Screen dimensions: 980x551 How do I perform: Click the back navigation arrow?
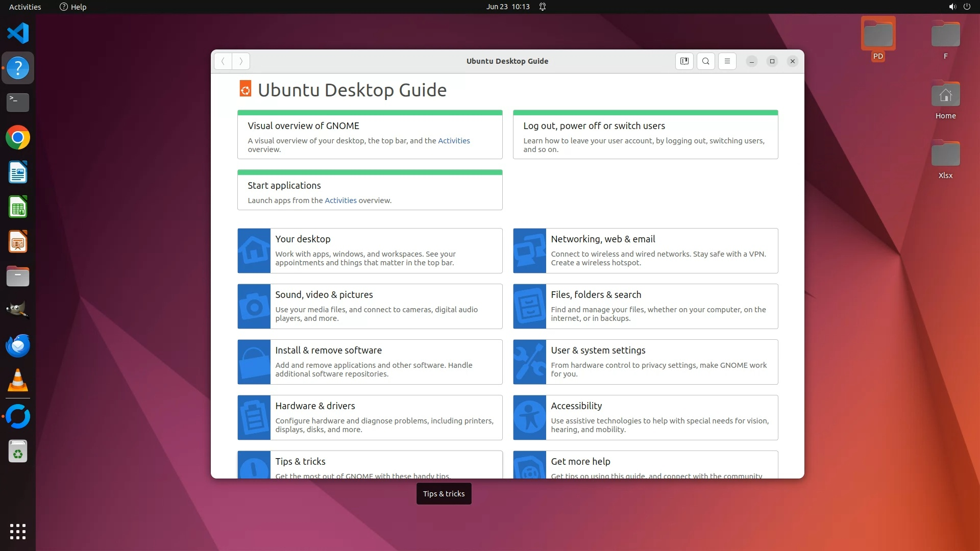[x=223, y=61]
